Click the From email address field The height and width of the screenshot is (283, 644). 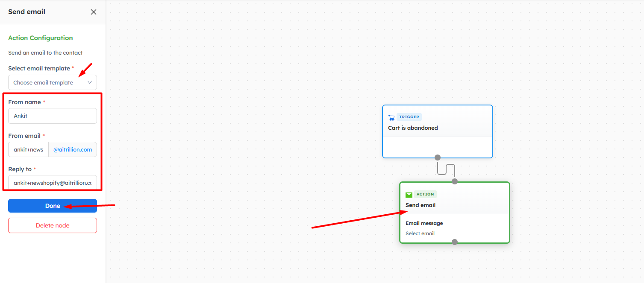(x=29, y=150)
